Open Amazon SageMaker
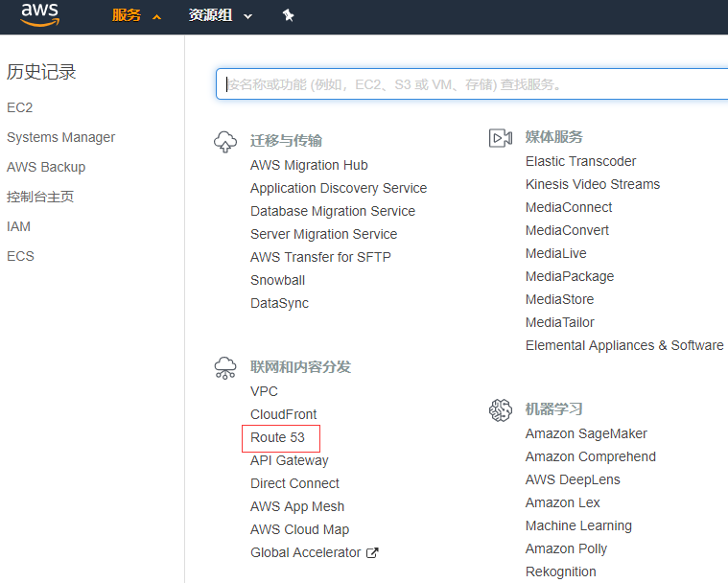728x583 pixels. point(586,433)
